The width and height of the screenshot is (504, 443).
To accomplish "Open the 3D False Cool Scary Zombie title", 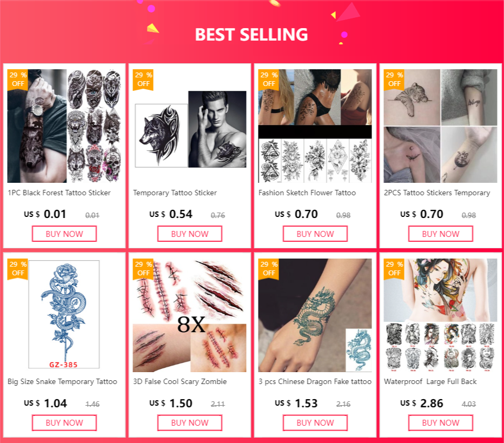I will click(180, 381).
